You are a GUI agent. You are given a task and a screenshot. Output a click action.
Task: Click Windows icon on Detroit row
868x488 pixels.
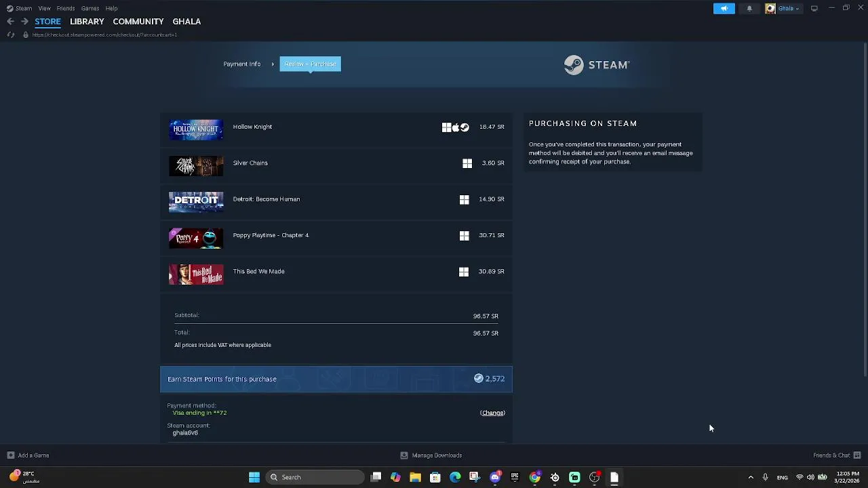tap(464, 199)
